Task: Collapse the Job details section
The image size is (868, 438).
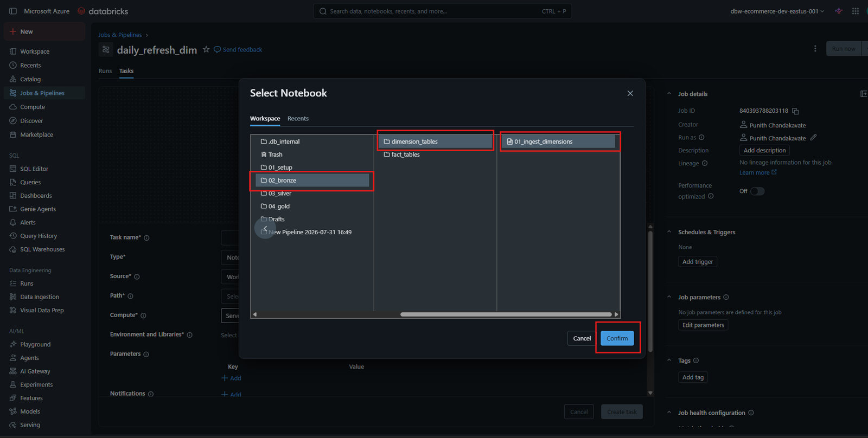Action: [669, 94]
